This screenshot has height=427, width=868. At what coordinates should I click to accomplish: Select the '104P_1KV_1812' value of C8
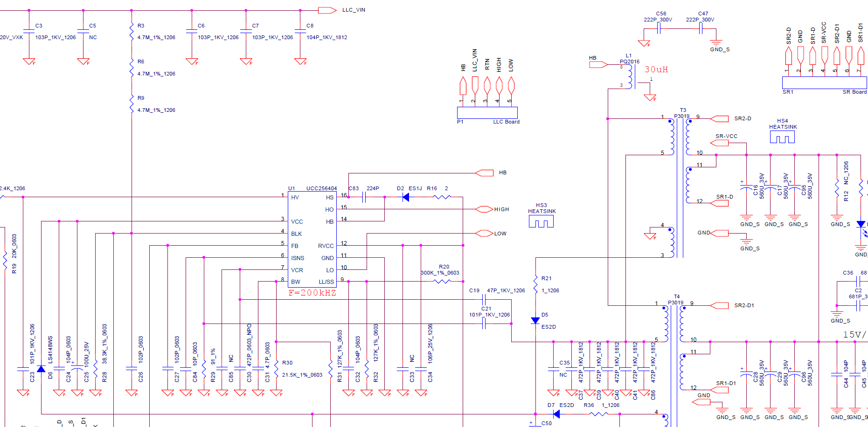click(326, 37)
